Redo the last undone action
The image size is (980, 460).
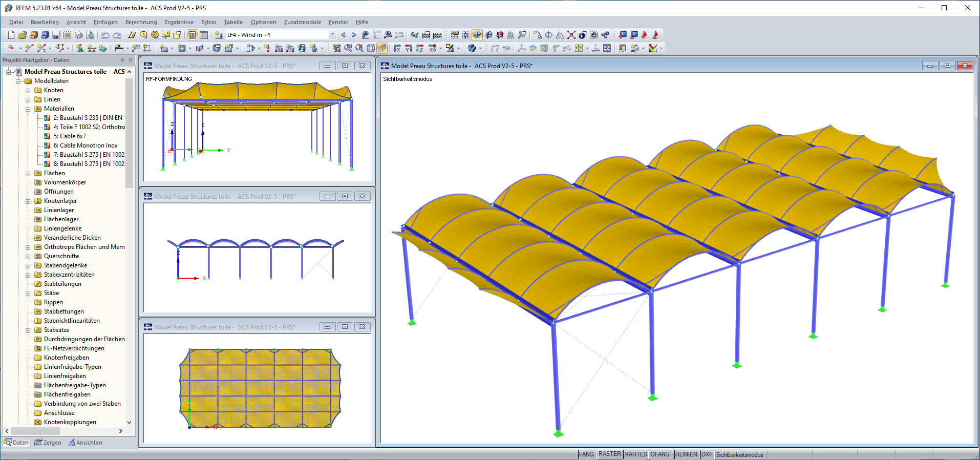(x=117, y=35)
